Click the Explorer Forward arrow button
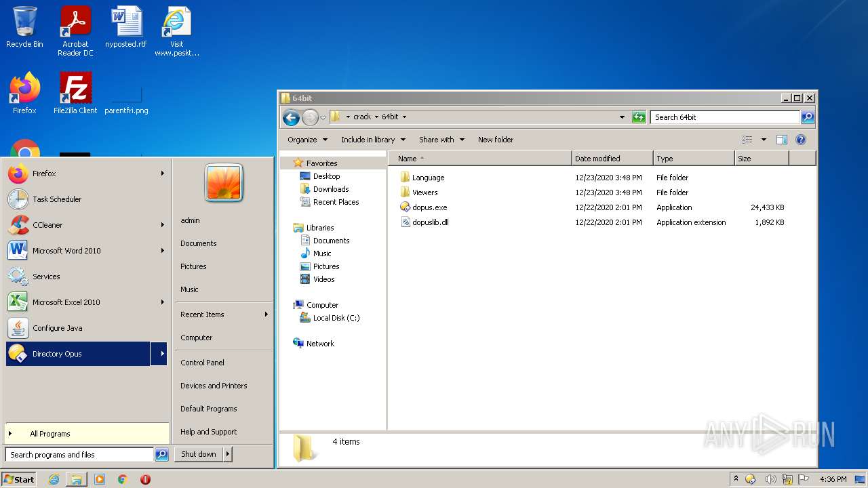Screen dimensions: 868x488 coord(310,117)
